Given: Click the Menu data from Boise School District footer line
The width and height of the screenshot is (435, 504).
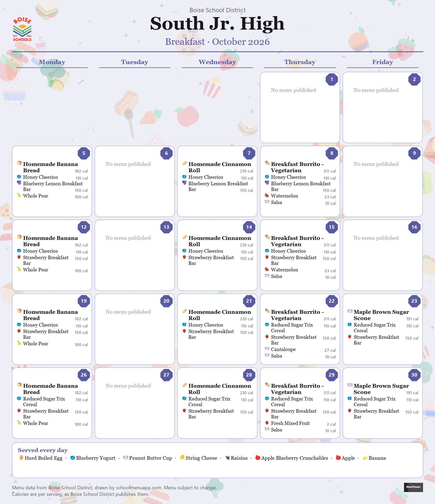Looking at the screenshot, I should pos(114,488).
